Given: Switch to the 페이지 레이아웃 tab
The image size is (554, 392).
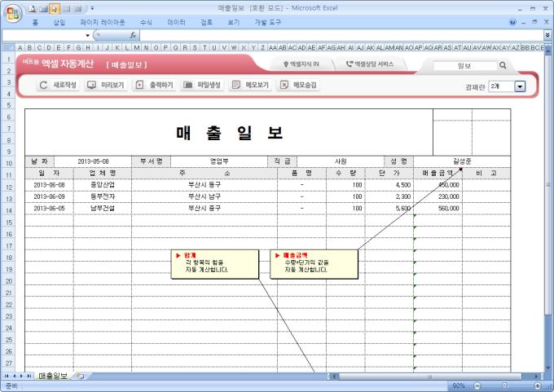Looking at the screenshot, I should tap(103, 22).
